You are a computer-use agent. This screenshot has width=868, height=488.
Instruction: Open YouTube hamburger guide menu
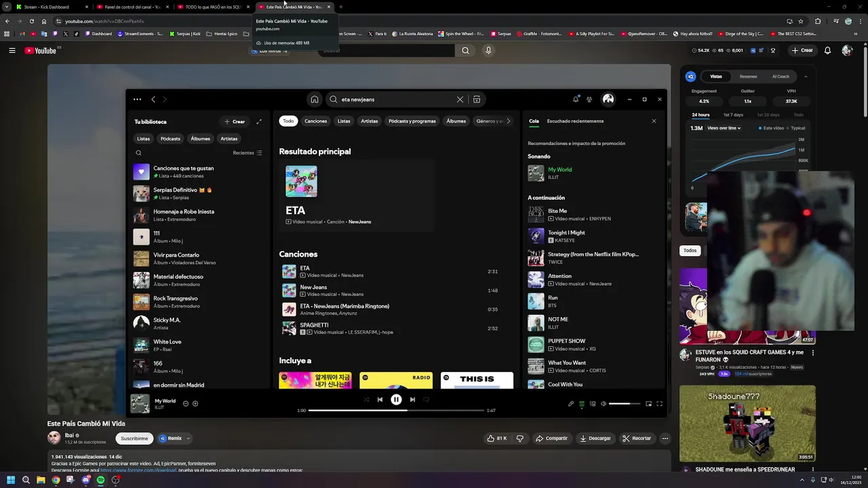(12, 50)
